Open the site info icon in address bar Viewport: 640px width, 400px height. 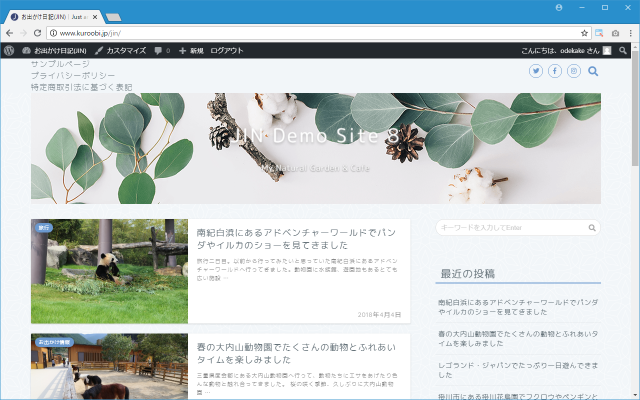(53, 33)
